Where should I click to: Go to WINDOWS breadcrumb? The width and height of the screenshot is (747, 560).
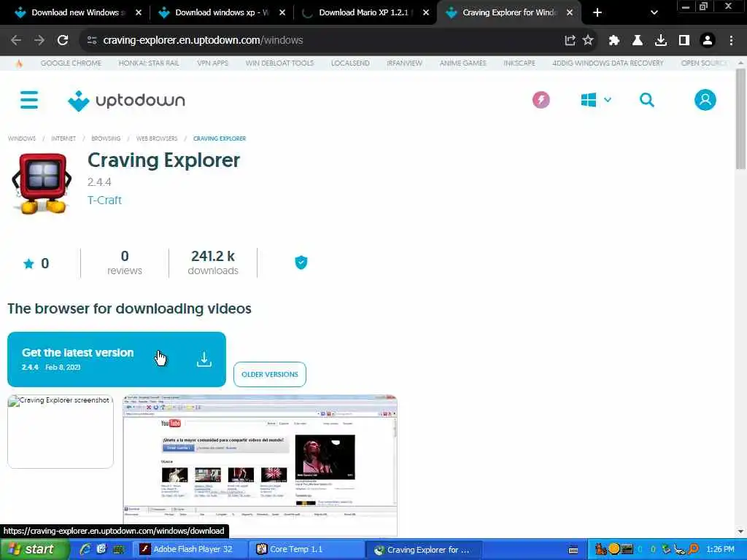[x=22, y=139]
